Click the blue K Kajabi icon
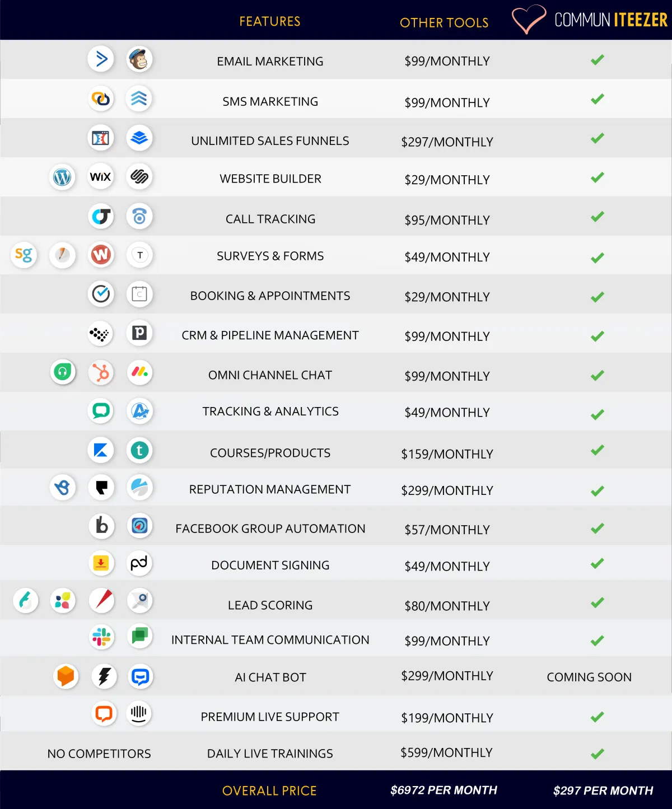Viewport: 672px width, 809px height. click(x=101, y=450)
